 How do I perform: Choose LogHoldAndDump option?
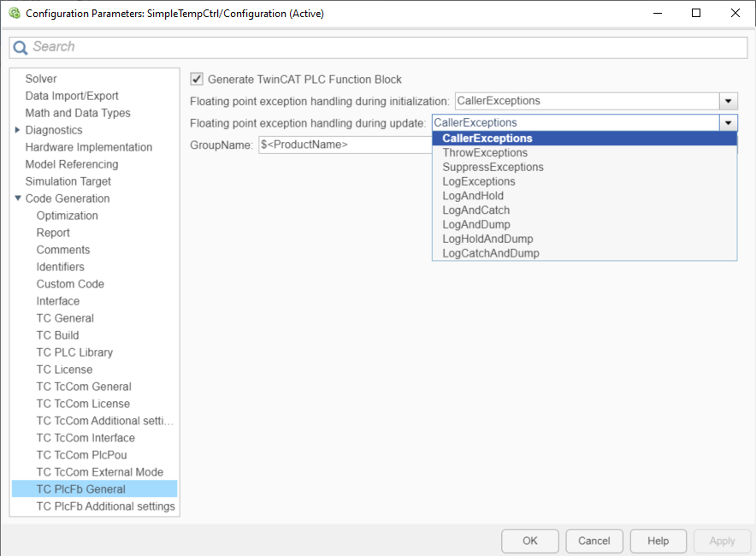pos(584,239)
